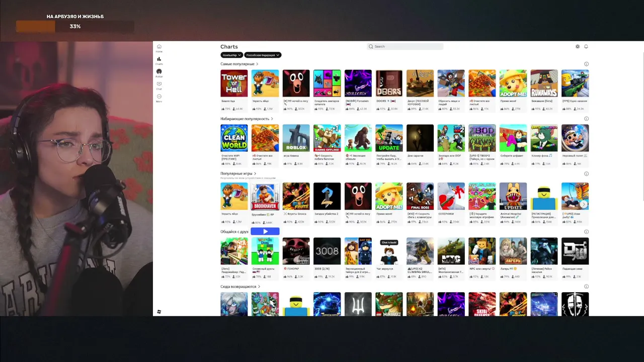The image size is (644, 362).
Task: Click the ГОНОРАР game title
Action: click(x=291, y=269)
